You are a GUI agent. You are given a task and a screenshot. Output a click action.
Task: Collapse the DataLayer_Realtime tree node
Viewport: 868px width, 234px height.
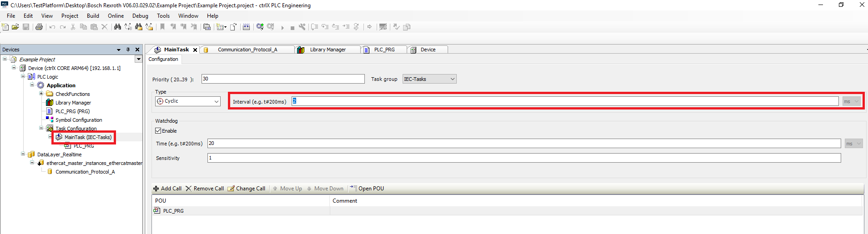23,154
